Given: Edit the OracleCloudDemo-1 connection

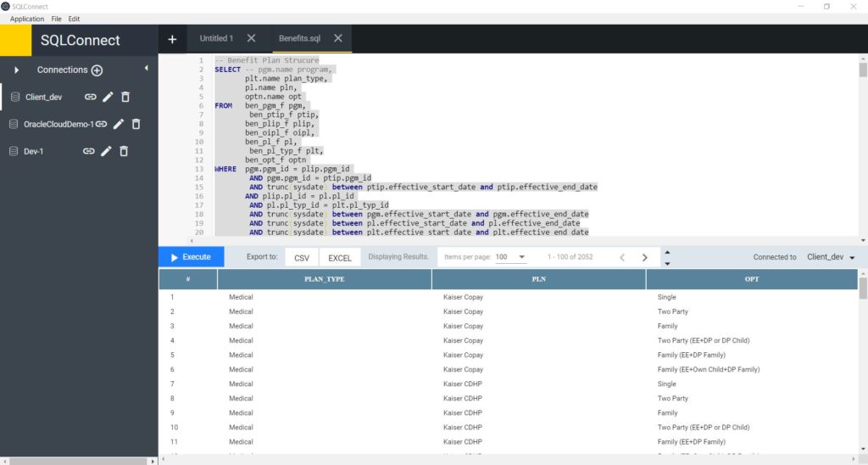Looking at the screenshot, I should 119,125.
